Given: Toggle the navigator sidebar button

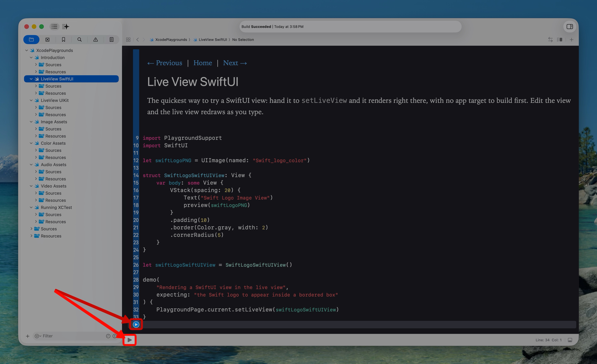Looking at the screenshot, I should pos(55,27).
